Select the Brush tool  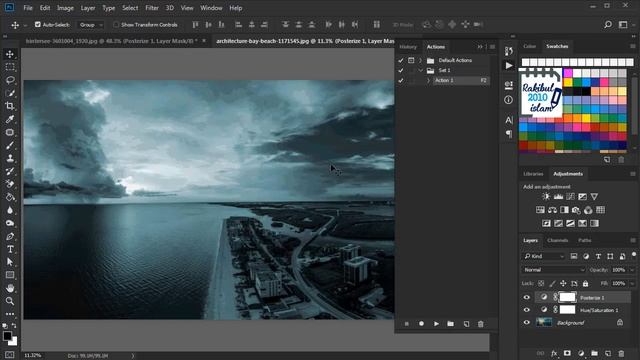click(x=10, y=145)
